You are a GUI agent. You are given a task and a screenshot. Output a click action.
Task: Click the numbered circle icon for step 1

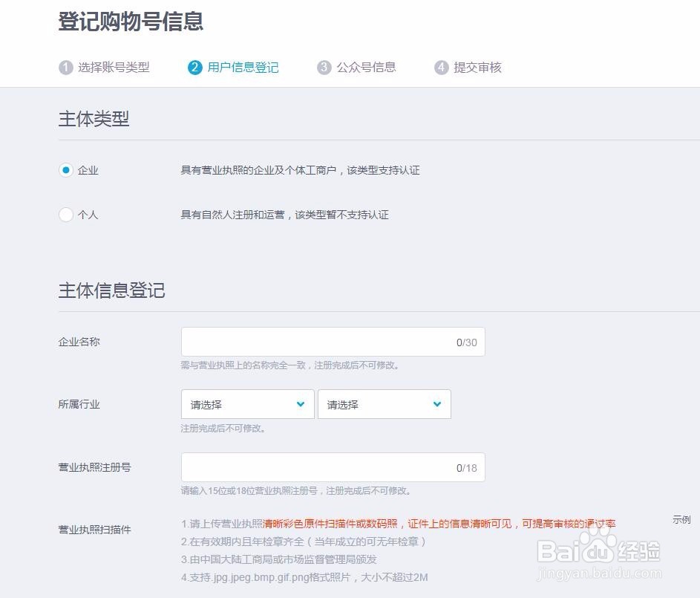coord(65,67)
